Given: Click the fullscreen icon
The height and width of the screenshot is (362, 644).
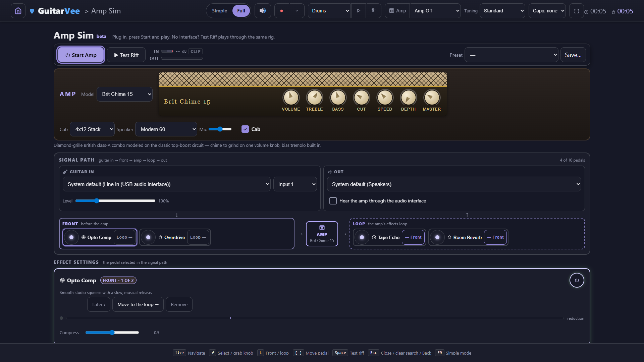Looking at the screenshot, I should (x=577, y=11).
